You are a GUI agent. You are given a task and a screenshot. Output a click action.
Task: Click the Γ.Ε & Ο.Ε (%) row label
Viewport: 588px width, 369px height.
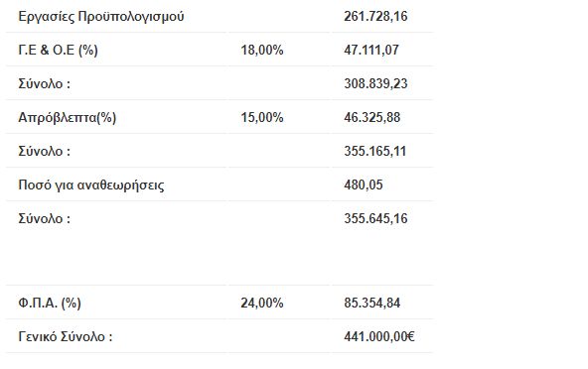coord(59,51)
